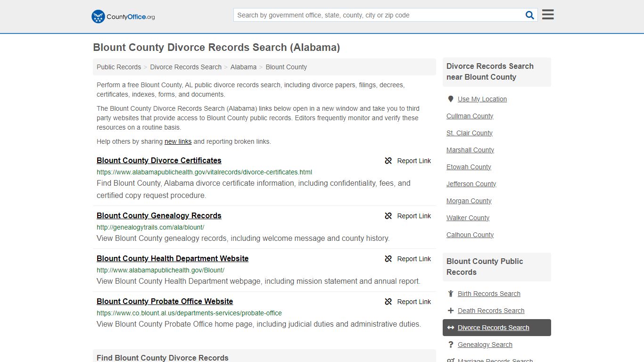Open Blount County Genealogy Records

point(159,215)
